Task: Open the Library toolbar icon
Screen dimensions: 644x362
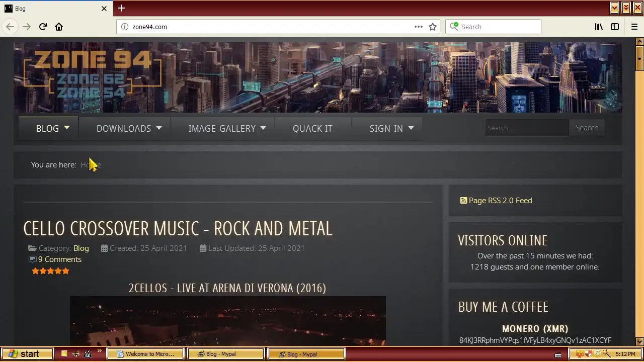Action: pyautogui.click(x=599, y=27)
